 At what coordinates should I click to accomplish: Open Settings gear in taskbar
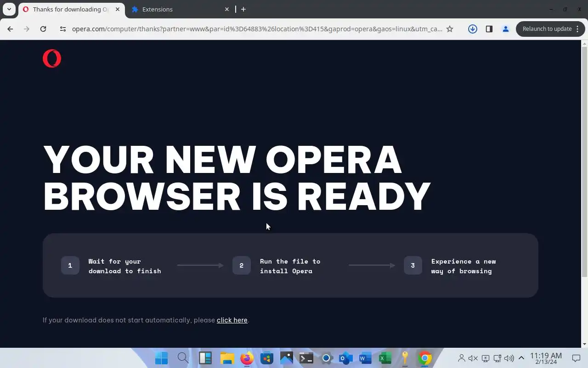click(x=327, y=358)
